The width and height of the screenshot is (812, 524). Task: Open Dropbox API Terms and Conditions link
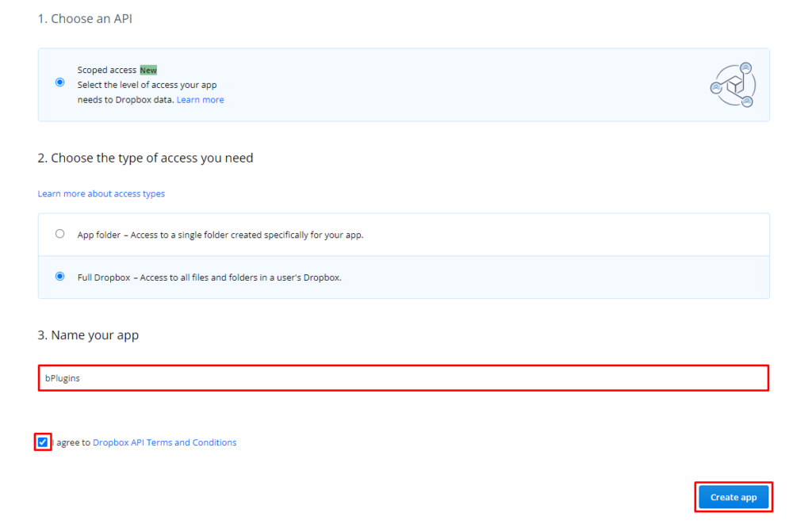tap(164, 442)
